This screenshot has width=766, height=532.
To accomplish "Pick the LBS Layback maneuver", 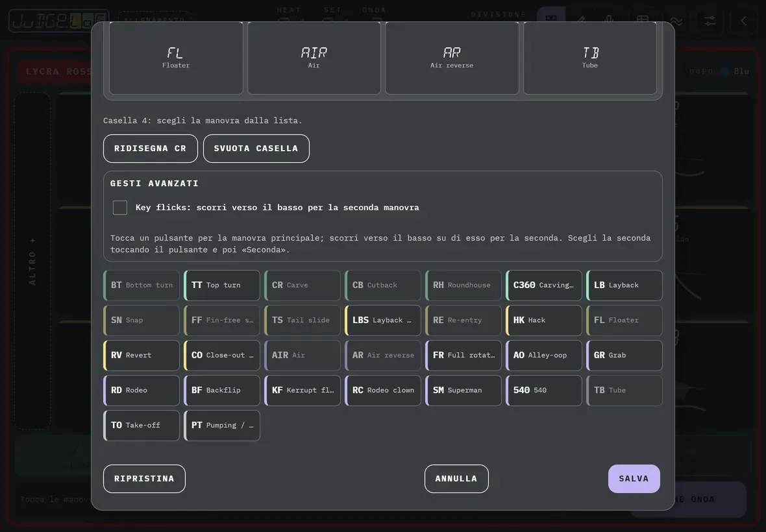I will pyautogui.click(x=383, y=320).
